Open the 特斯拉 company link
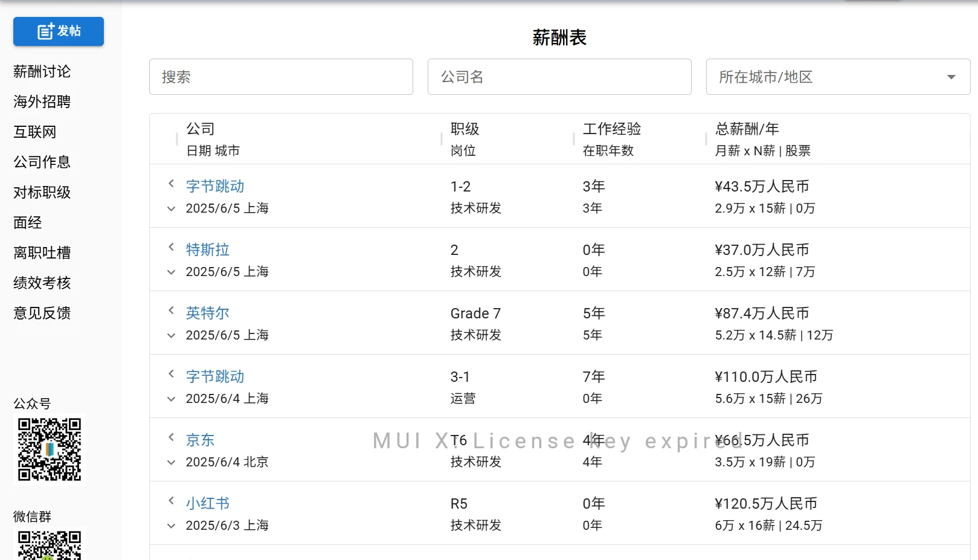Image resolution: width=978 pixels, height=560 pixels. (x=208, y=249)
